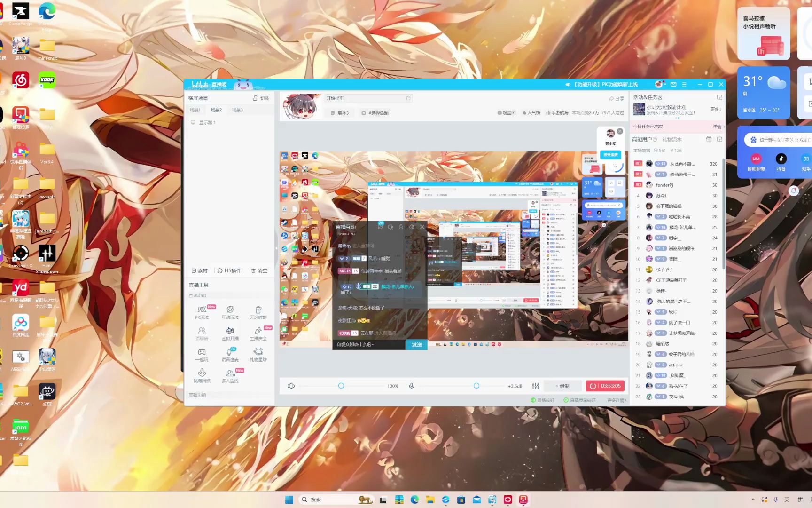The image size is (812, 508).
Task: Expand 更多 in activity area
Action: [716, 109]
